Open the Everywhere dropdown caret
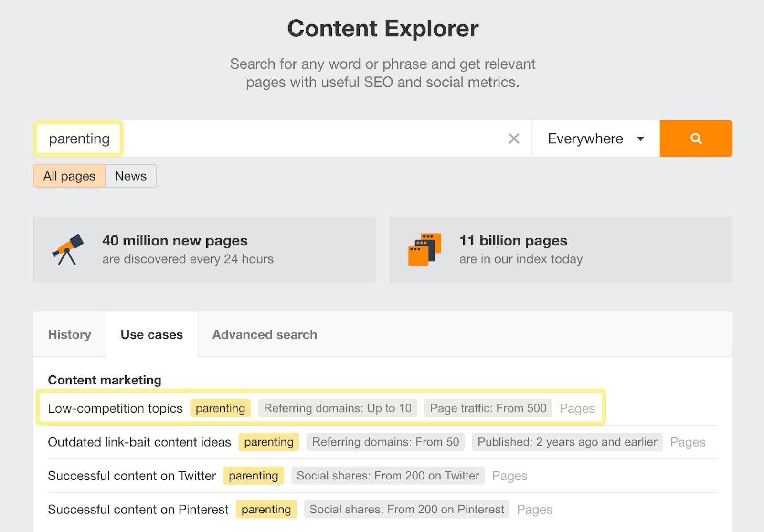 [640, 138]
